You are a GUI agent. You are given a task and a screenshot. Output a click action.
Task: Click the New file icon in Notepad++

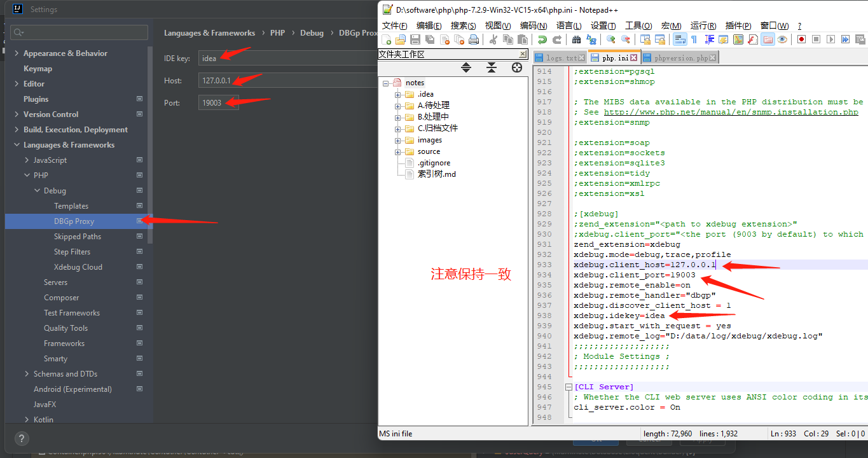tap(386, 39)
